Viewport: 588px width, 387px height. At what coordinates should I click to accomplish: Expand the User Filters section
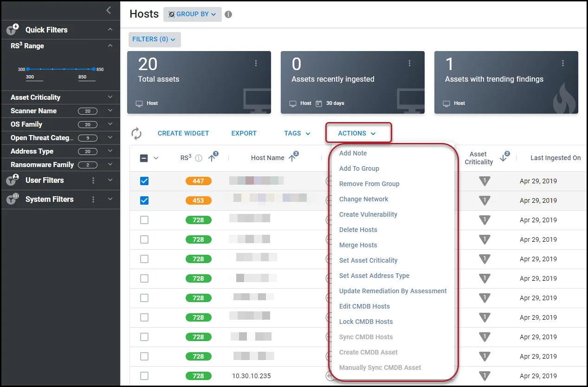(x=110, y=180)
